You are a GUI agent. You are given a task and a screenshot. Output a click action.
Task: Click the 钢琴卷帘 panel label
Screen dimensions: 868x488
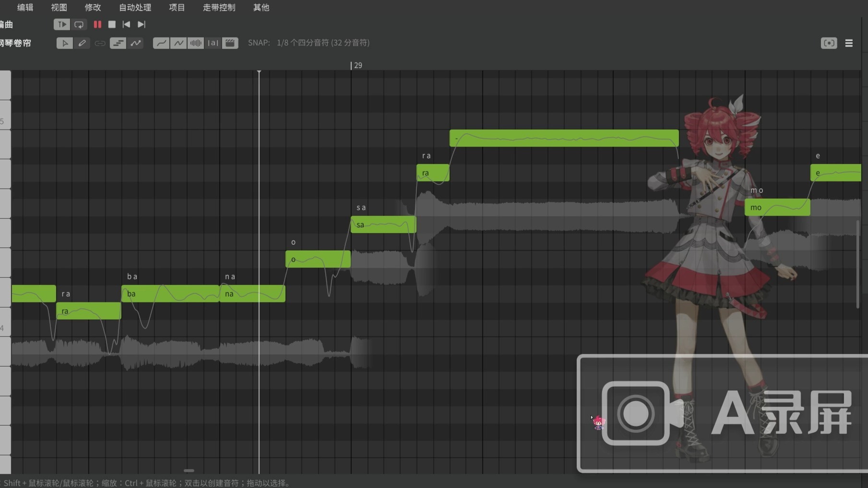coord(15,43)
